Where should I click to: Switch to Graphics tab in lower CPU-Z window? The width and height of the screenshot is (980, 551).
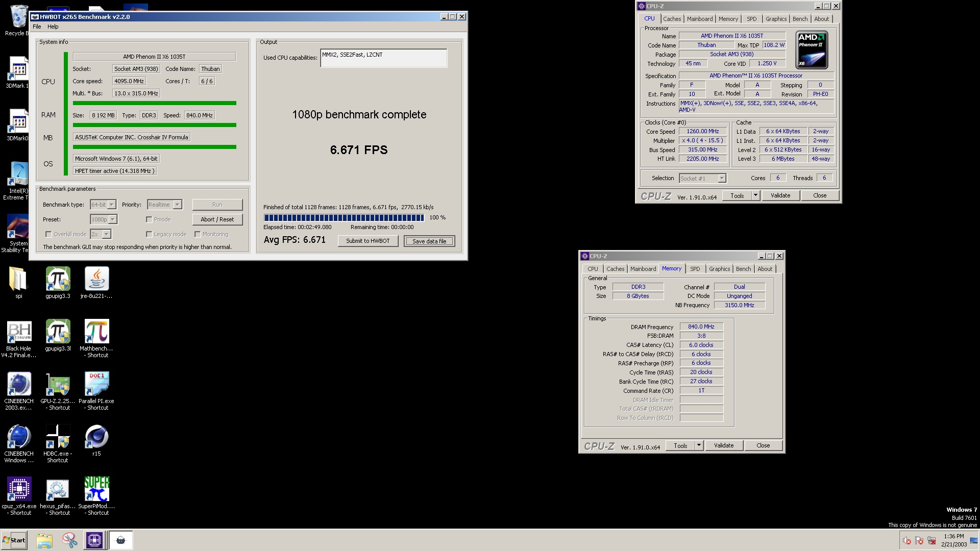pyautogui.click(x=719, y=269)
